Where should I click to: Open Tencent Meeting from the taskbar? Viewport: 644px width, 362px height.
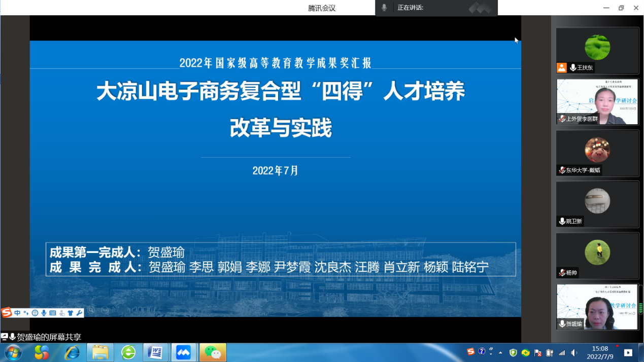(x=183, y=352)
